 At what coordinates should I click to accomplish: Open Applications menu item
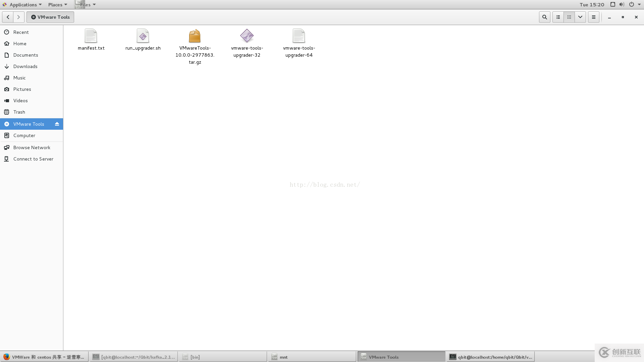23,4
